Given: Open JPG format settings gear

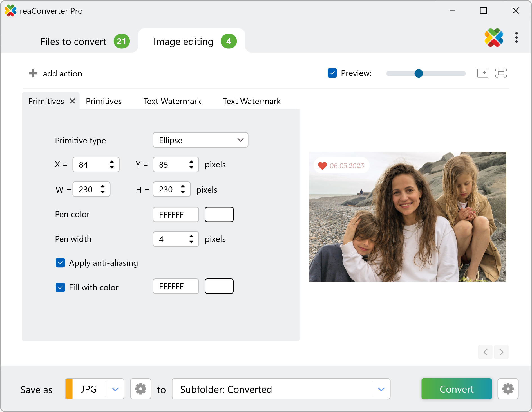Looking at the screenshot, I should tap(140, 389).
